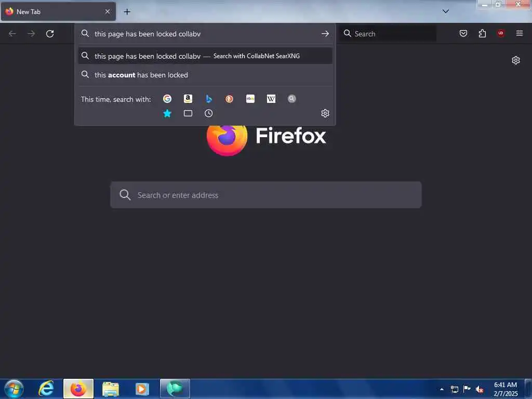
Task: Search this time with DuckDuckGo
Action: (x=229, y=99)
